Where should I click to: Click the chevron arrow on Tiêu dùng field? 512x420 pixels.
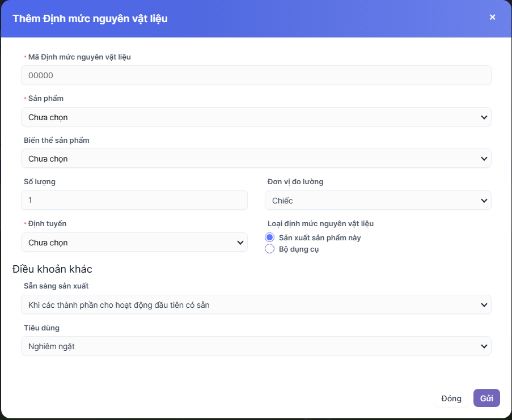484,346
